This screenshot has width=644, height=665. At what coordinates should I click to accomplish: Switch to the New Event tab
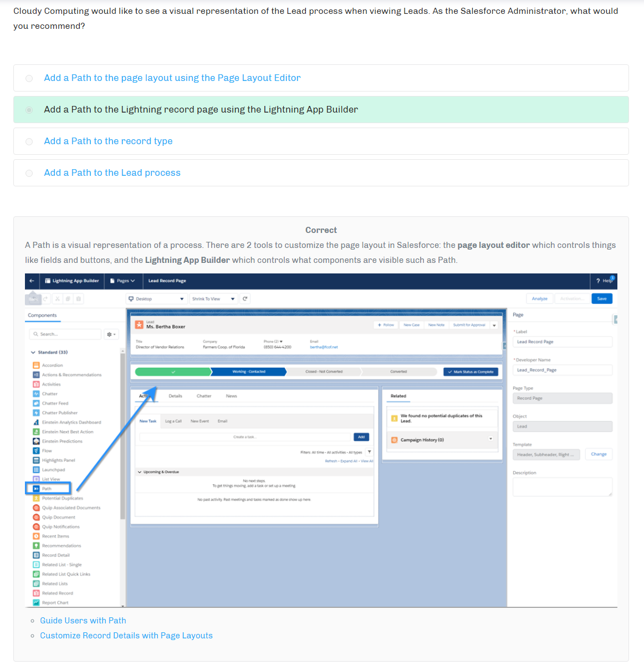click(x=200, y=421)
